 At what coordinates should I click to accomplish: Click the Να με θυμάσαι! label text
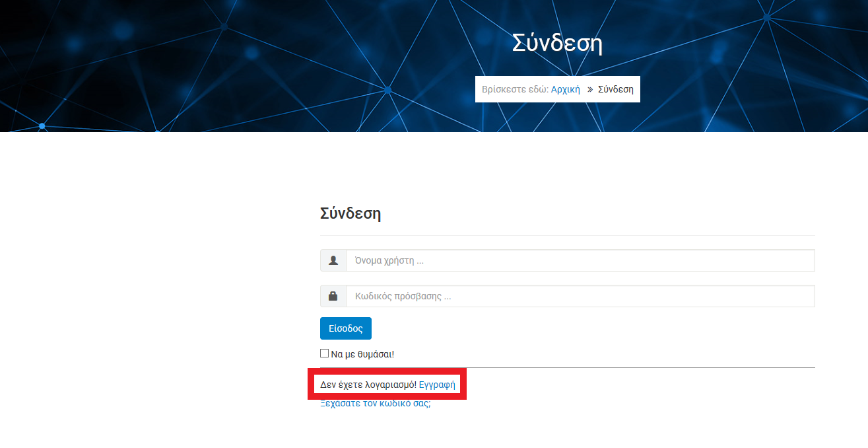click(362, 354)
